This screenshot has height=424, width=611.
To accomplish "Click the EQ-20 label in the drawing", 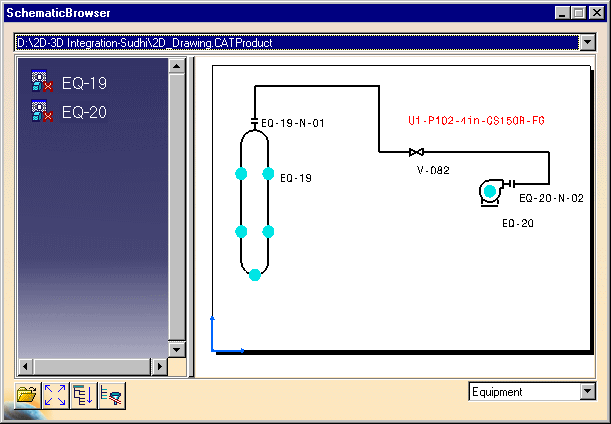I will (518, 223).
